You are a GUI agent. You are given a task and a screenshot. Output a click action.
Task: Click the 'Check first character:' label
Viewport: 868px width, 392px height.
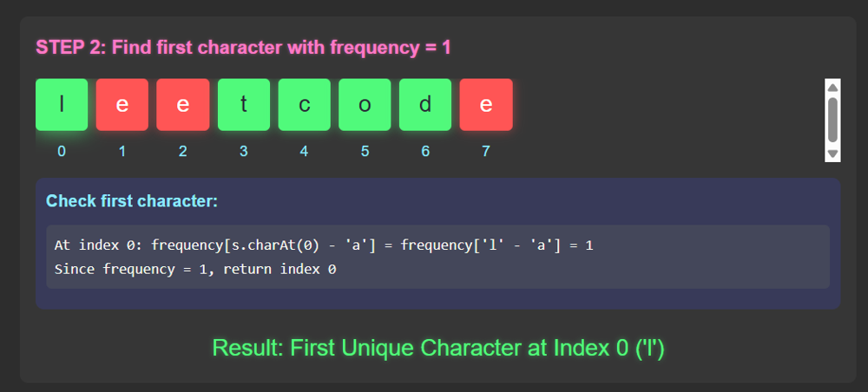point(131,201)
